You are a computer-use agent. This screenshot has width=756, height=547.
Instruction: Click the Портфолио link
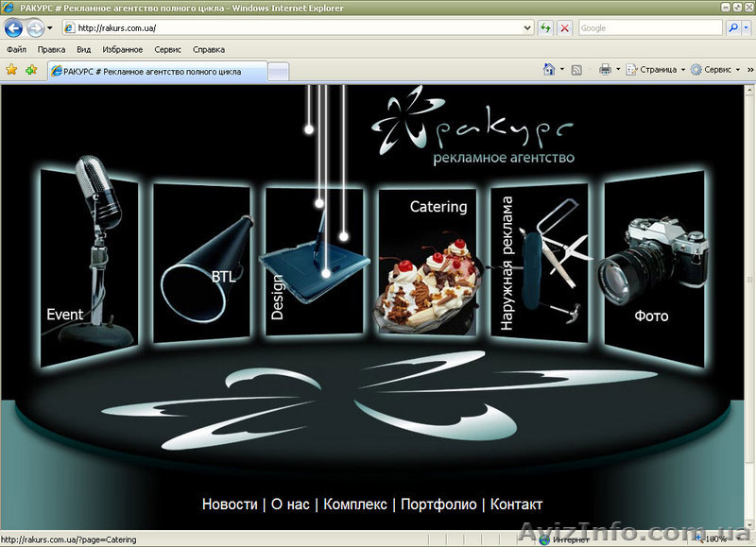(x=438, y=504)
